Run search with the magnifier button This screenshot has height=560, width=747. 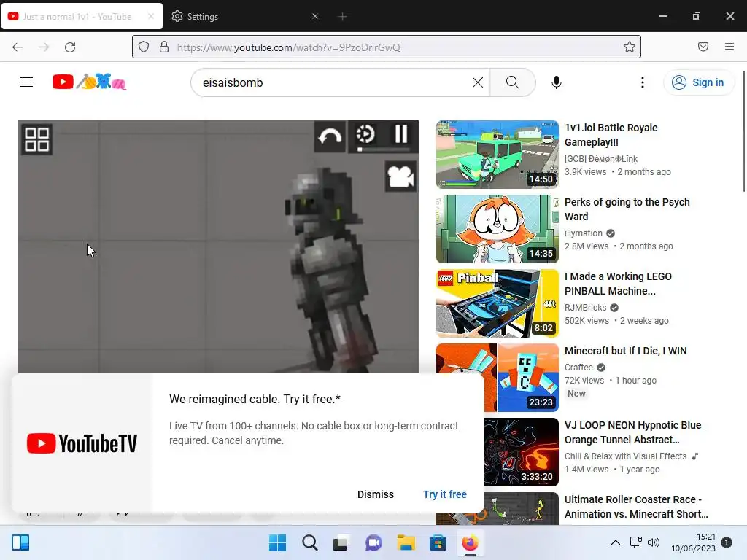click(513, 82)
